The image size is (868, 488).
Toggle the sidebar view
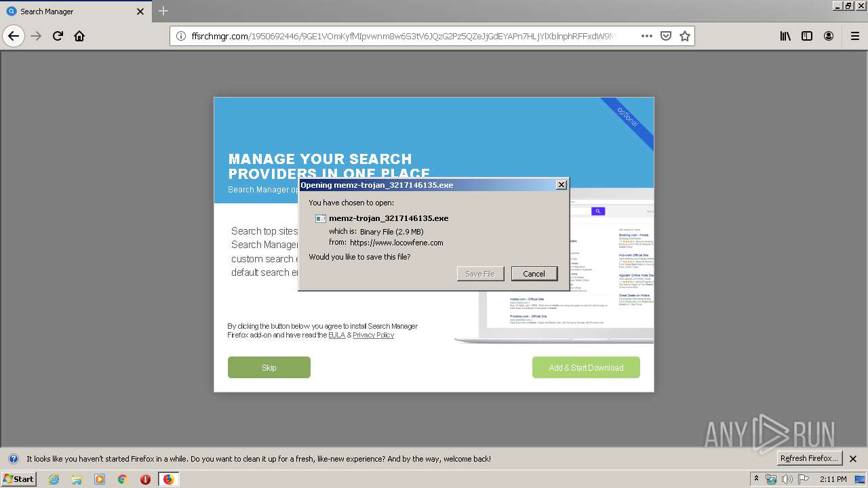coord(807,36)
